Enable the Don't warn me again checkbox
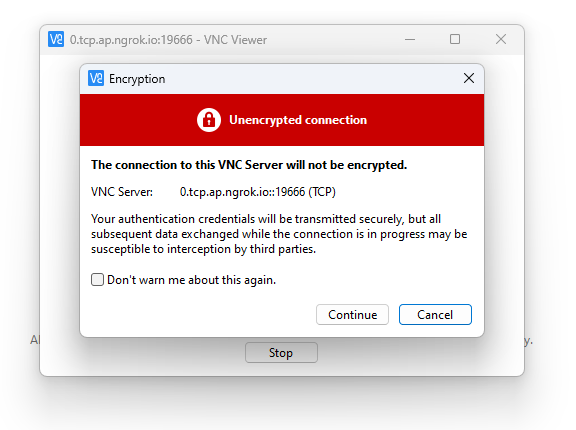Viewport: 576px width, 430px height. (x=97, y=279)
